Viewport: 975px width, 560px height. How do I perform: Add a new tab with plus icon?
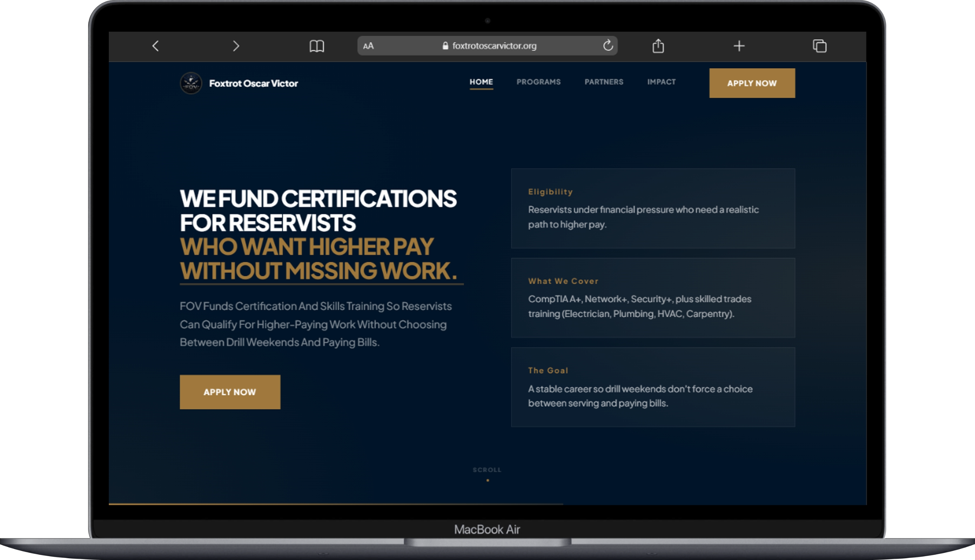click(739, 46)
